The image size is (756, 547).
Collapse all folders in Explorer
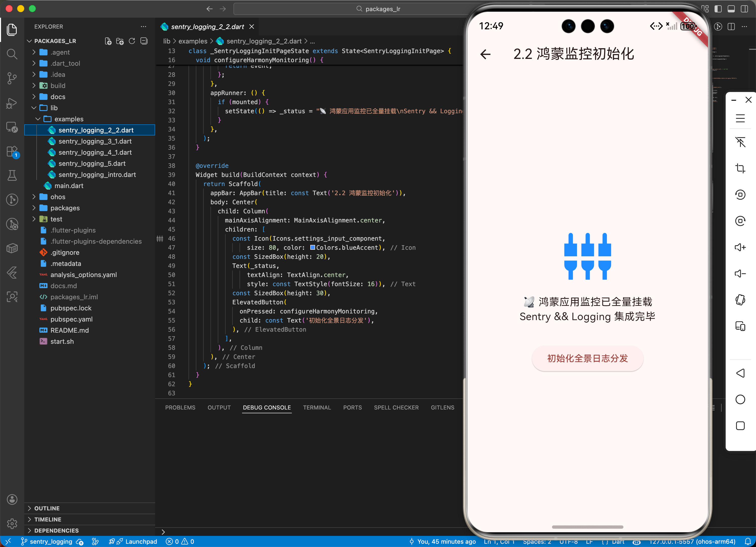pyautogui.click(x=144, y=41)
